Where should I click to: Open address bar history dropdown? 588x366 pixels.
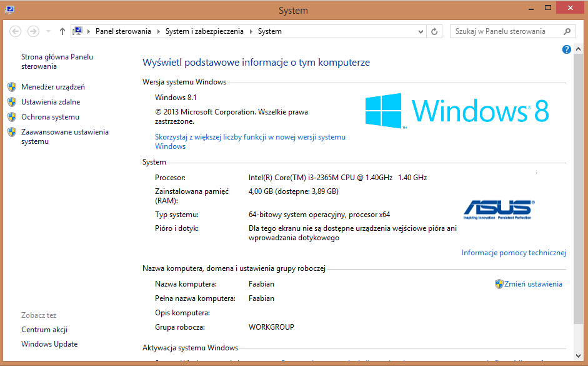[x=421, y=31]
